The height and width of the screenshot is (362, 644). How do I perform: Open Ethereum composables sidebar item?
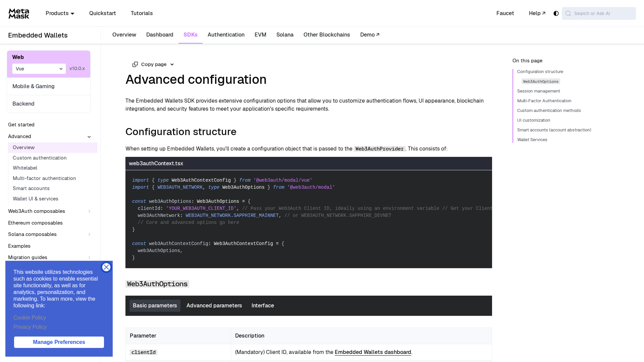coord(35,223)
